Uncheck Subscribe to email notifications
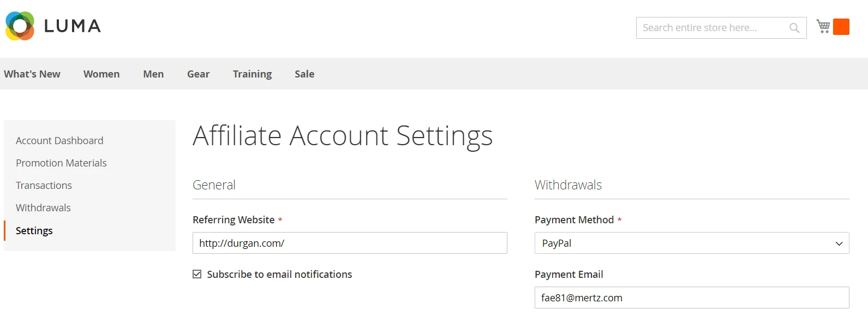The height and width of the screenshot is (315, 868). pyautogui.click(x=197, y=274)
